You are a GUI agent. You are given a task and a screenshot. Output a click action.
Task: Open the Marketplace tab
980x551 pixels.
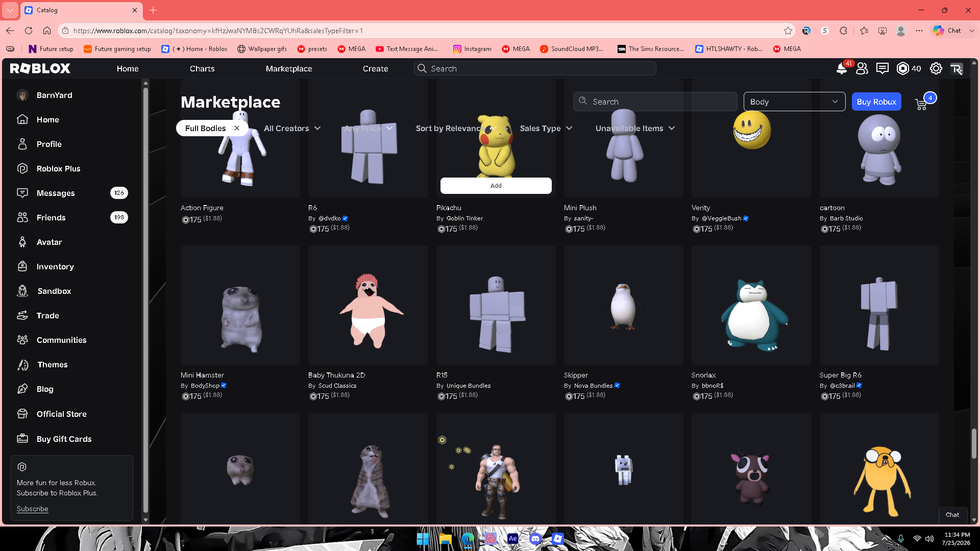tap(289, 68)
